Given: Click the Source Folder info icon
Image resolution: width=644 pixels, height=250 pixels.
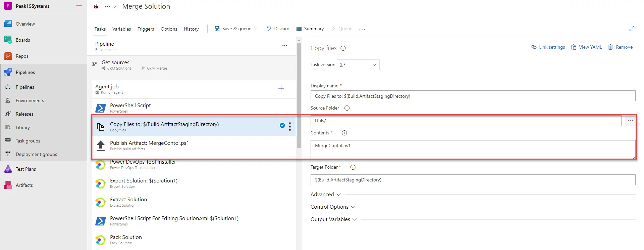Looking at the screenshot, I should pos(347,108).
